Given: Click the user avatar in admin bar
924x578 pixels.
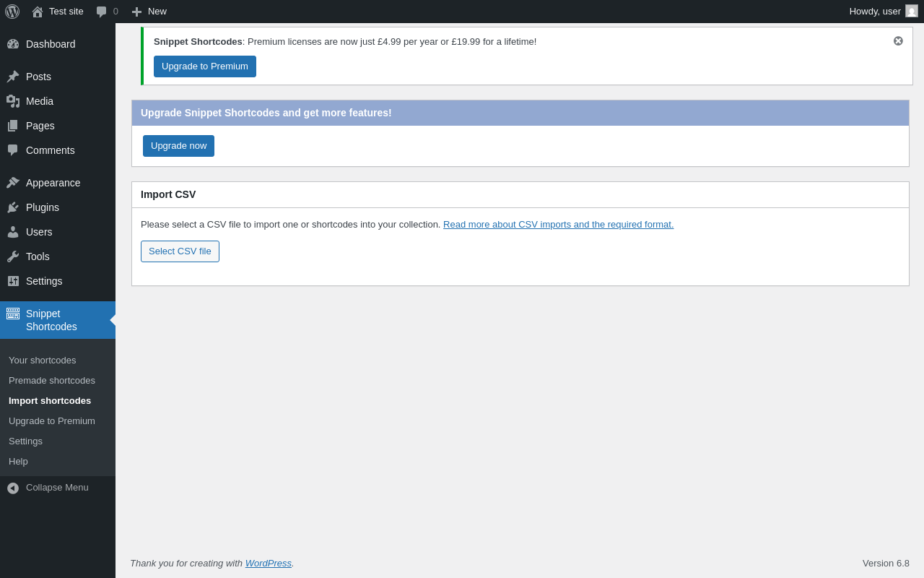Looking at the screenshot, I should tap(912, 11).
